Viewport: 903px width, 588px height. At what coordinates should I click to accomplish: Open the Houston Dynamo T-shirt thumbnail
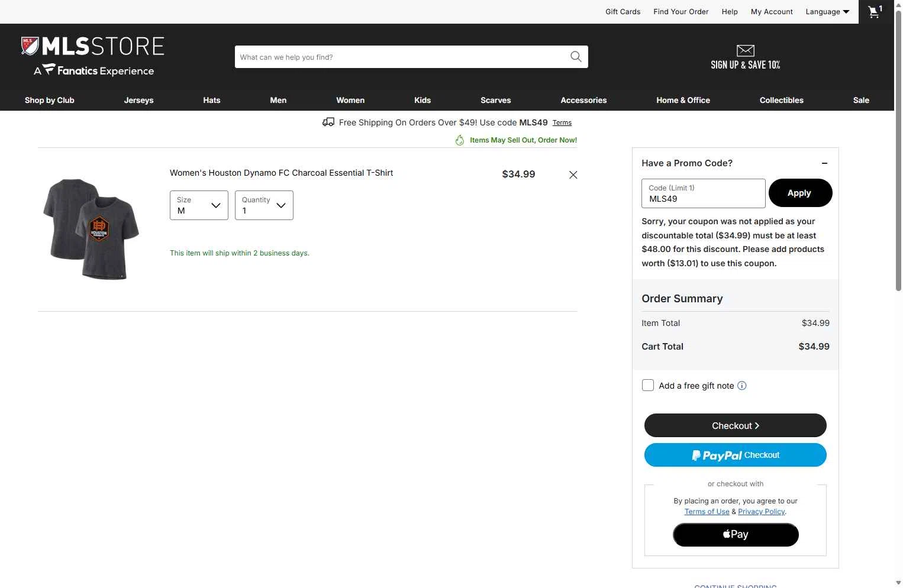click(91, 229)
